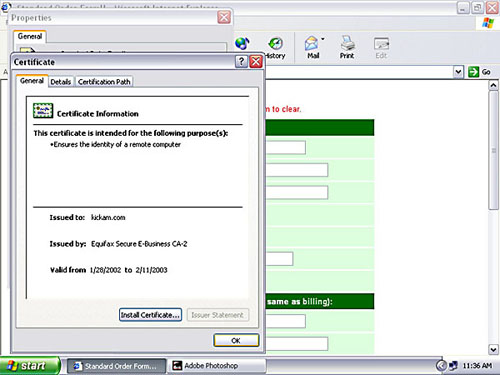Image resolution: width=500 pixels, height=375 pixels.
Task: Click the '2/11/2003' expiry date
Action: click(x=151, y=270)
